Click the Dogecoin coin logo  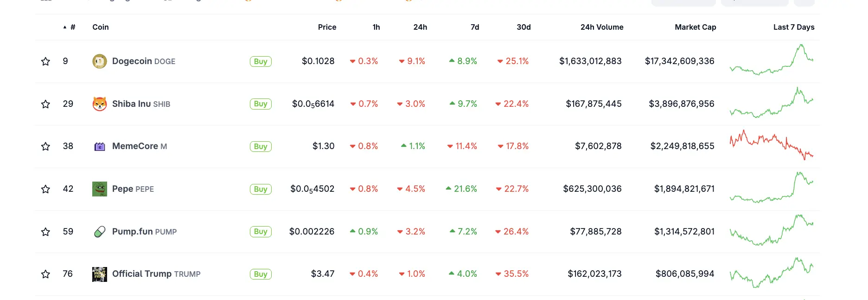click(99, 61)
